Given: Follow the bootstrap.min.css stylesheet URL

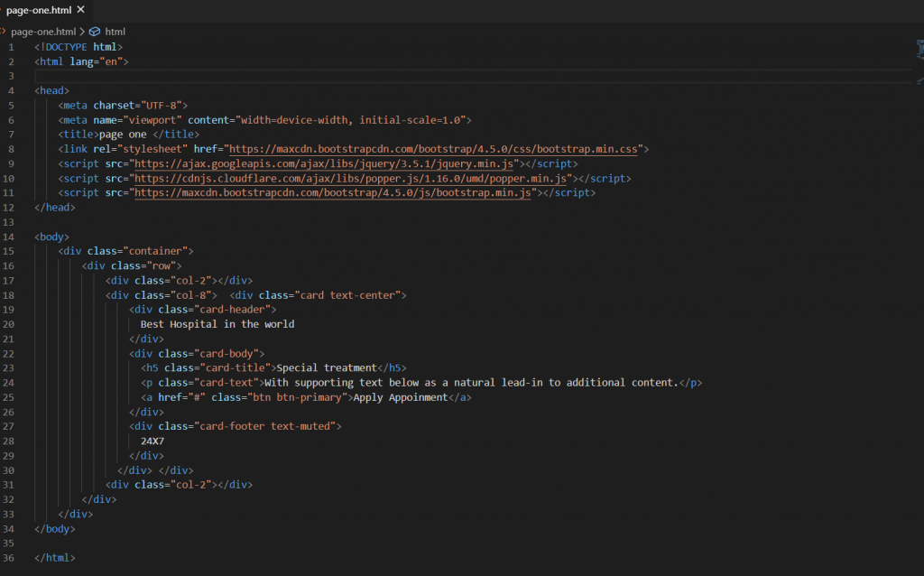Looking at the screenshot, I should coord(432,149).
